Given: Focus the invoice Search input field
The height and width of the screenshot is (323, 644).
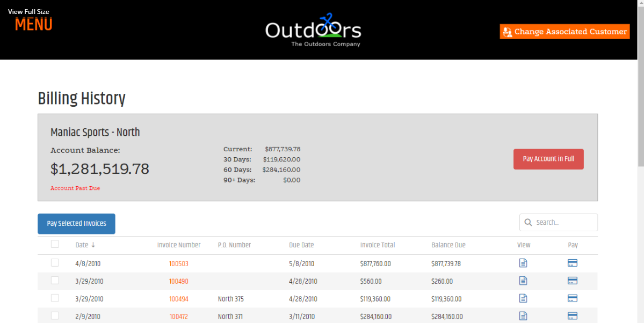Looking at the screenshot, I should tap(564, 222).
